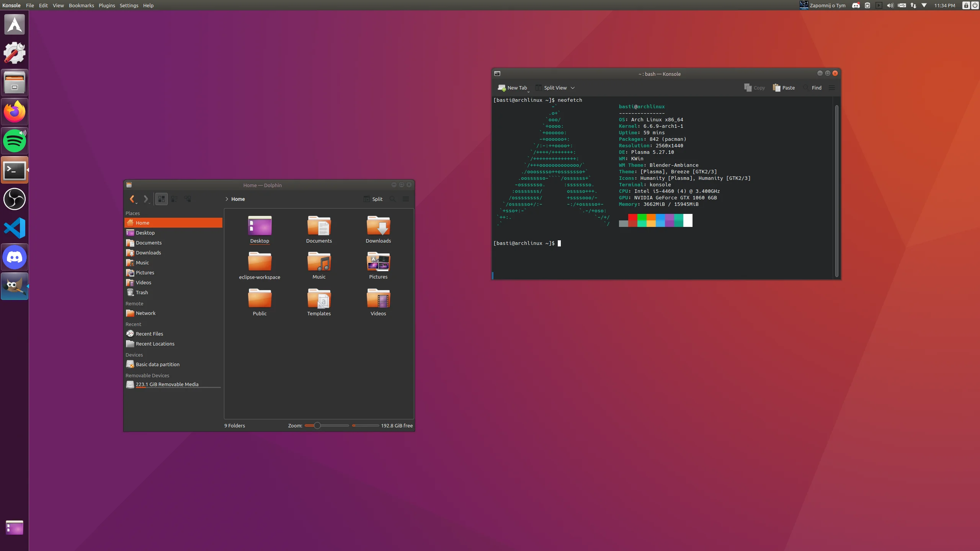Click Paste button in Konsole toolbar
The width and height of the screenshot is (980, 551).
click(x=784, y=88)
